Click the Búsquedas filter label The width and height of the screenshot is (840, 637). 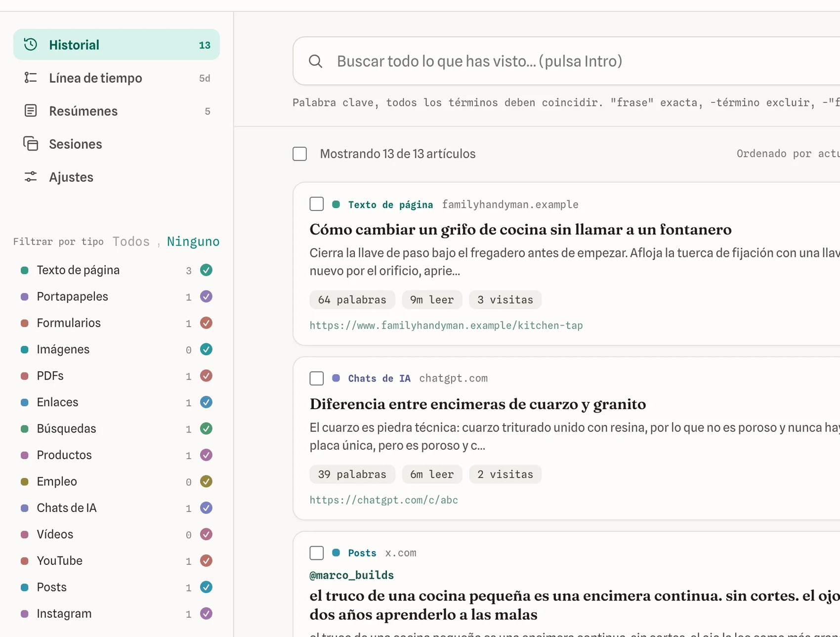(x=67, y=428)
